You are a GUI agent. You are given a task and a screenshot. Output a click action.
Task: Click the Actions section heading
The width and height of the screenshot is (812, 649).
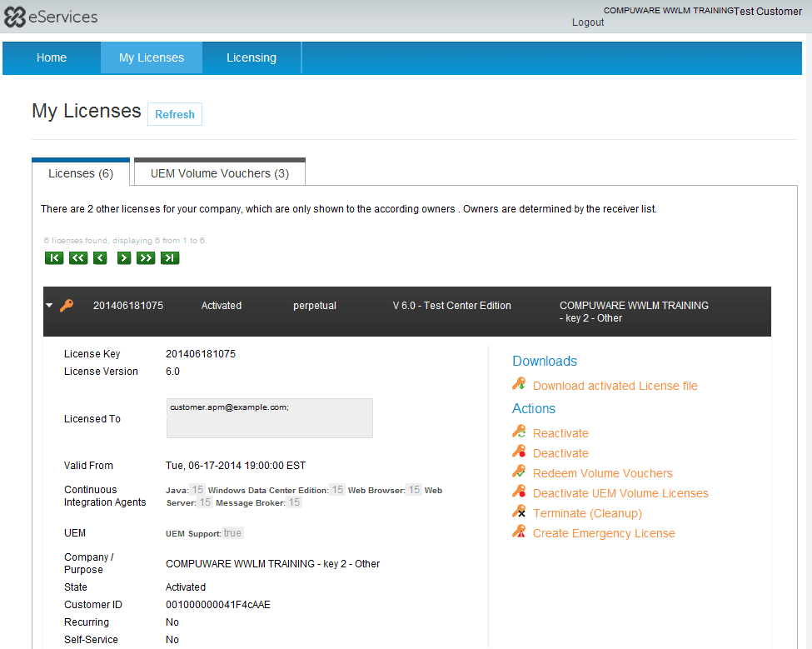[x=533, y=409]
